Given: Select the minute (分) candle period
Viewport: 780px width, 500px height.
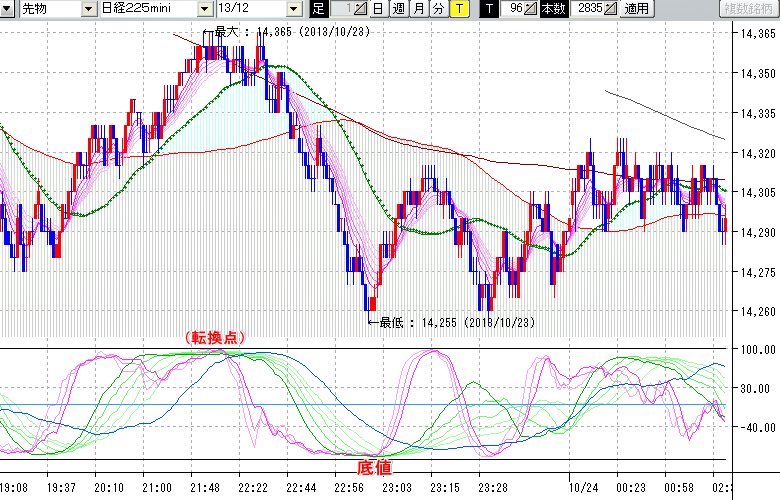Looking at the screenshot, I should click(x=438, y=9).
